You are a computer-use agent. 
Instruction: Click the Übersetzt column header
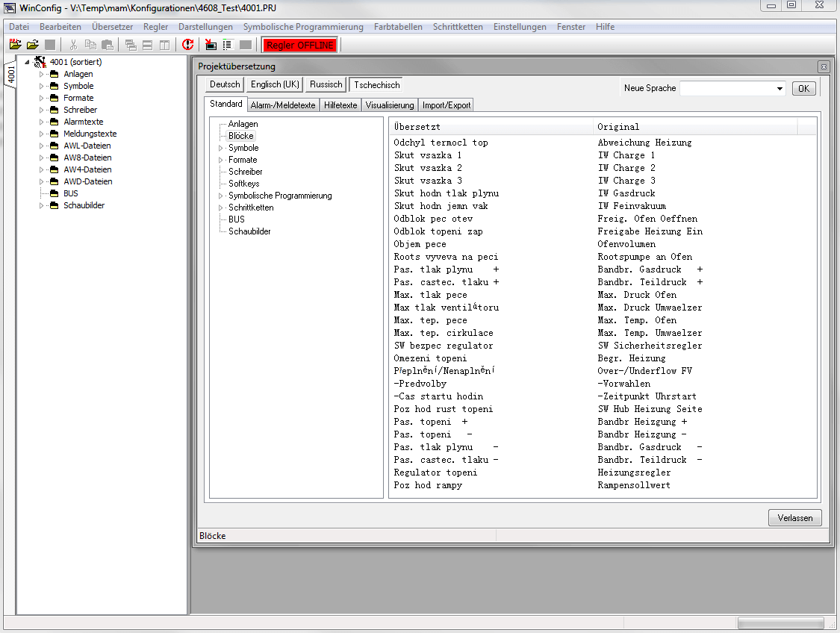click(x=491, y=127)
